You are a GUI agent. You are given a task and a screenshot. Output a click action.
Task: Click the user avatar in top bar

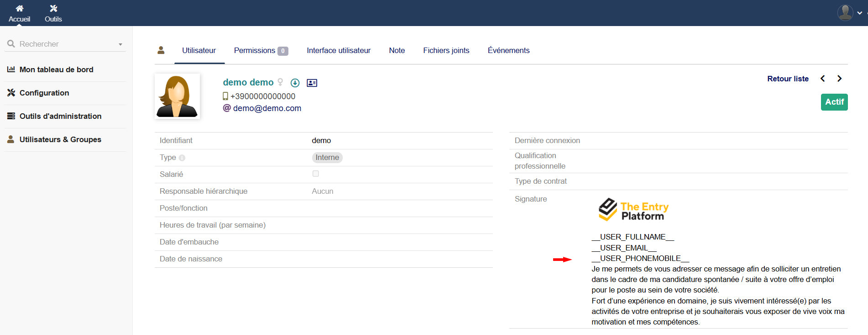845,12
